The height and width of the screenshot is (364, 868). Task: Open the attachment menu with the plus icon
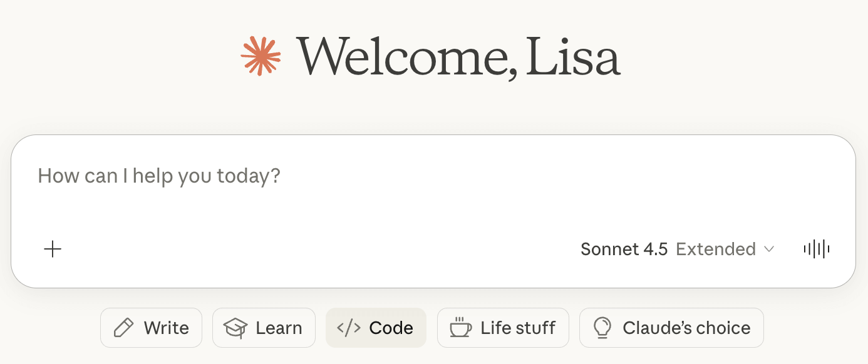[x=53, y=250]
